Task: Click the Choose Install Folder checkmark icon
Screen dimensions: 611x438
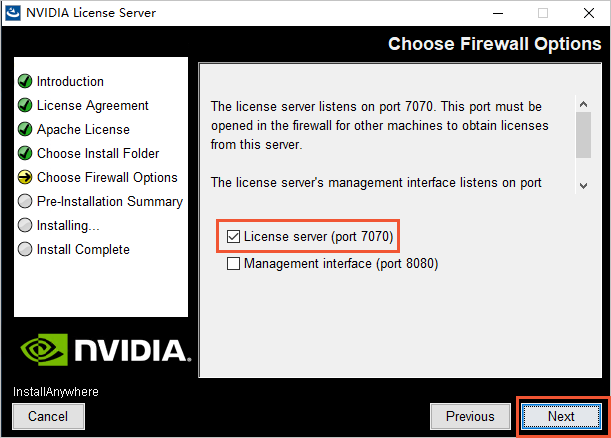Action: coord(25,153)
